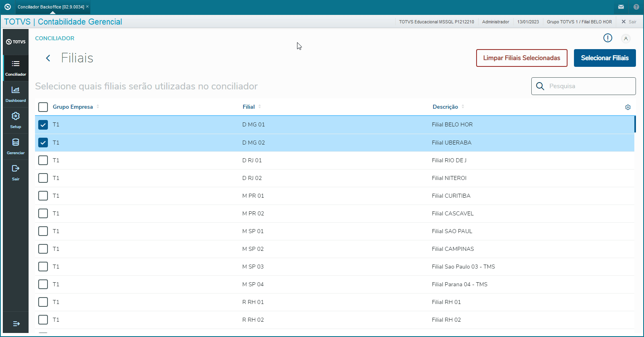Viewport: 644px width, 337px height.
Task: Uncheck the D MG 01 row checkbox
Action: coord(43,125)
